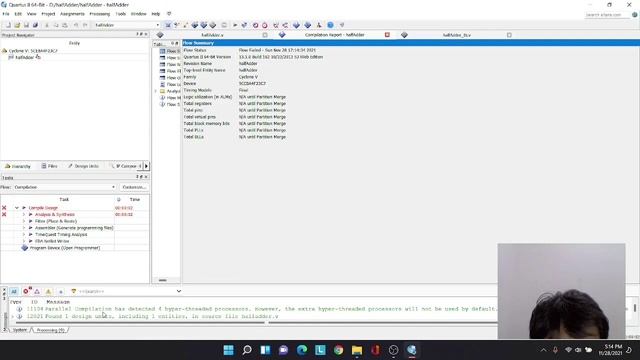Image resolution: width=640 pixels, height=360 pixels.
Task: Save the current file via toolbar
Action: [26, 25]
